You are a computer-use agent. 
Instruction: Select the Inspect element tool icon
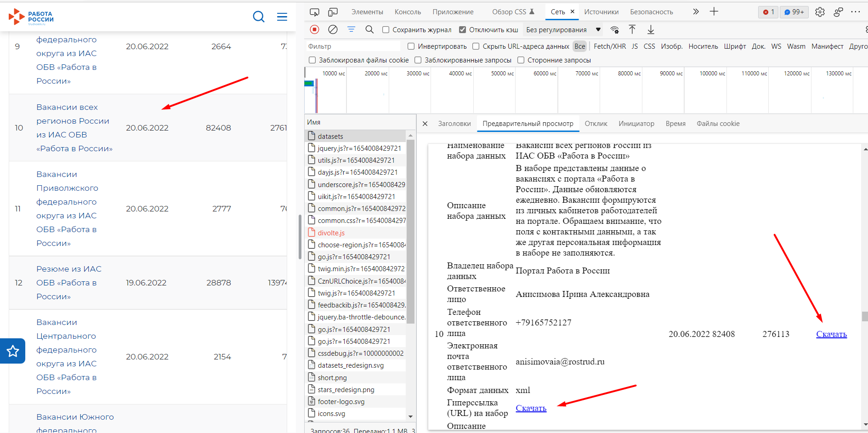click(x=314, y=11)
